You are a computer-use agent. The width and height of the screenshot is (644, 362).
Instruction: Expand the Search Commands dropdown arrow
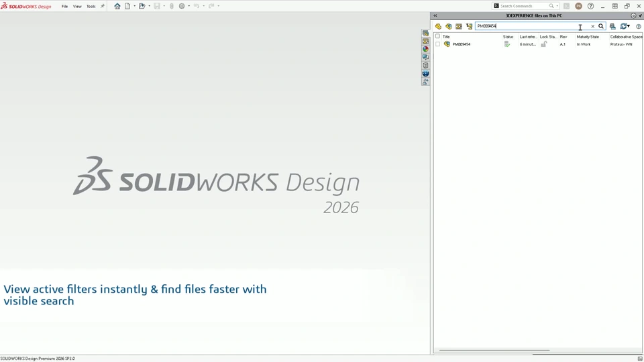click(557, 6)
